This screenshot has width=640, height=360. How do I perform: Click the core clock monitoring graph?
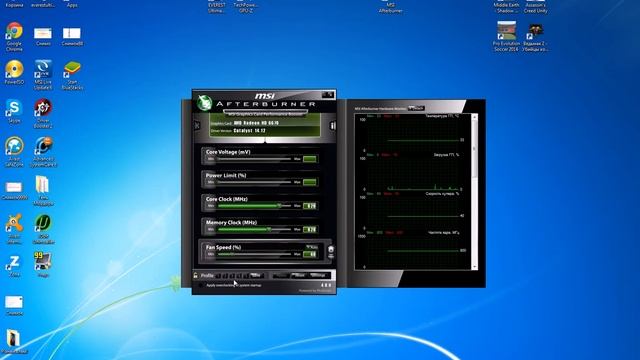(414, 249)
